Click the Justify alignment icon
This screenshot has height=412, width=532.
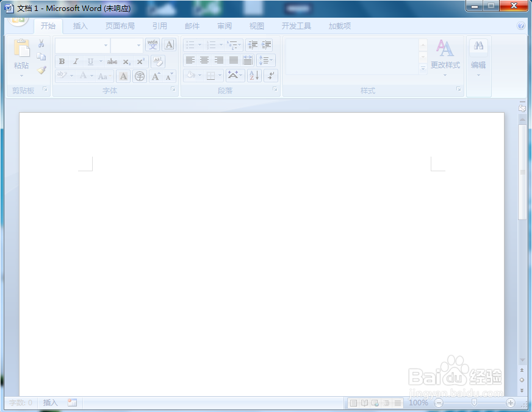click(234, 60)
